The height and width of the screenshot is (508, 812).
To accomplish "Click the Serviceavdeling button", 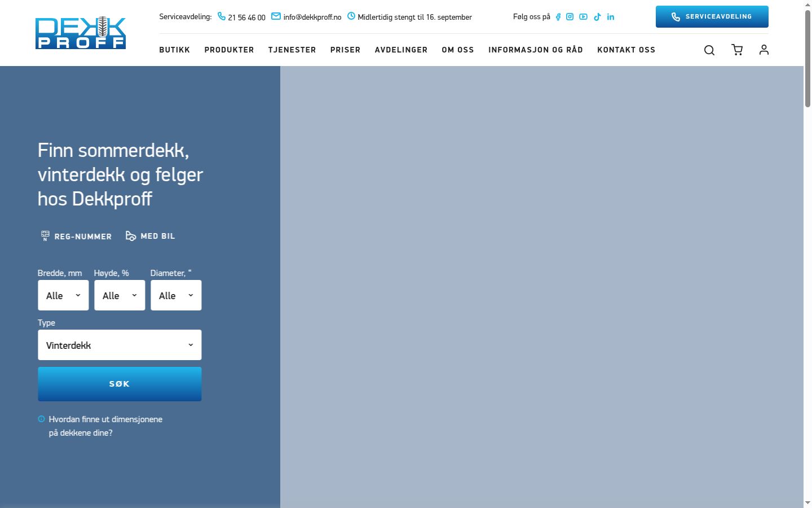I will click(712, 16).
